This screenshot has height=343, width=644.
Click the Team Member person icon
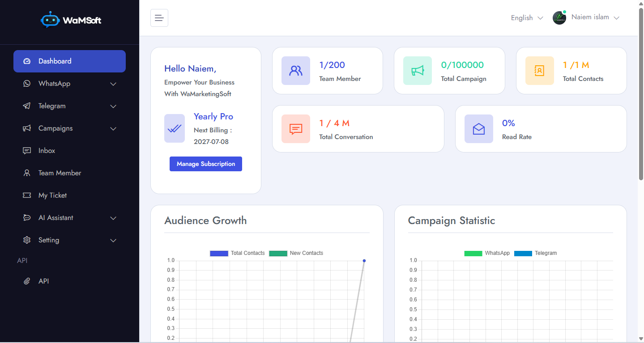click(27, 173)
